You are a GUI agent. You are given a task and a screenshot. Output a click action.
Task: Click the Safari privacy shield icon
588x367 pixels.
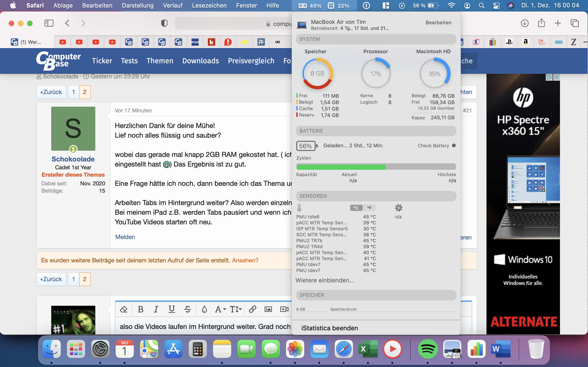pos(164,23)
